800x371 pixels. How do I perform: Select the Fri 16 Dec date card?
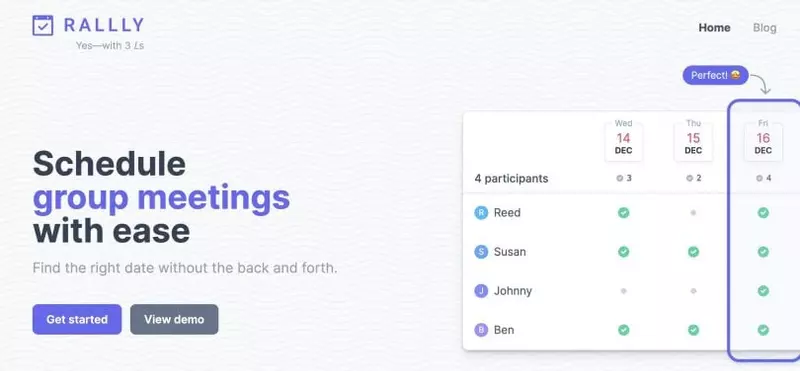pyautogui.click(x=763, y=139)
